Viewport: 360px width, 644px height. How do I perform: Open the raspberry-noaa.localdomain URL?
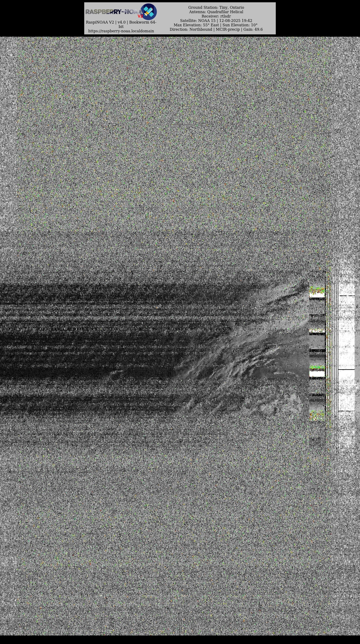pyautogui.click(x=121, y=31)
